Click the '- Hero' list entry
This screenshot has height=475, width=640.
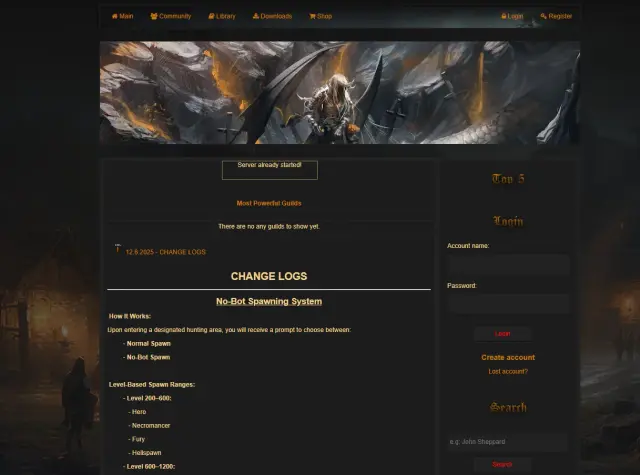click(137, 412)
